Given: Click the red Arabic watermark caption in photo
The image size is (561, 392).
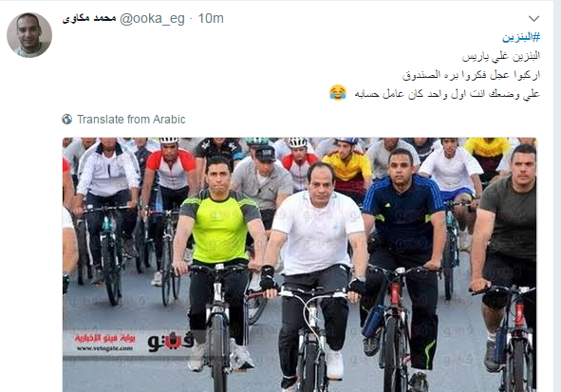Looking at the screenshot, I should click(x=104, y=338).
